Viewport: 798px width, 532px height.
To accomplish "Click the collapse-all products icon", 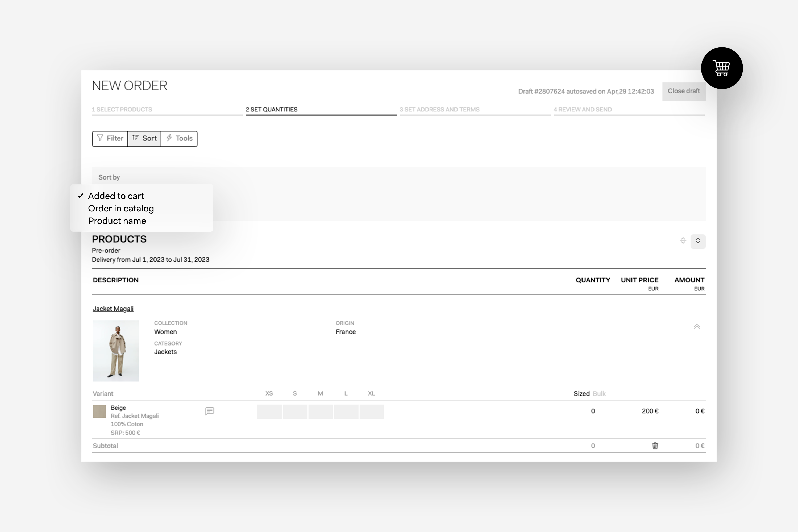I will coord(683,241).
